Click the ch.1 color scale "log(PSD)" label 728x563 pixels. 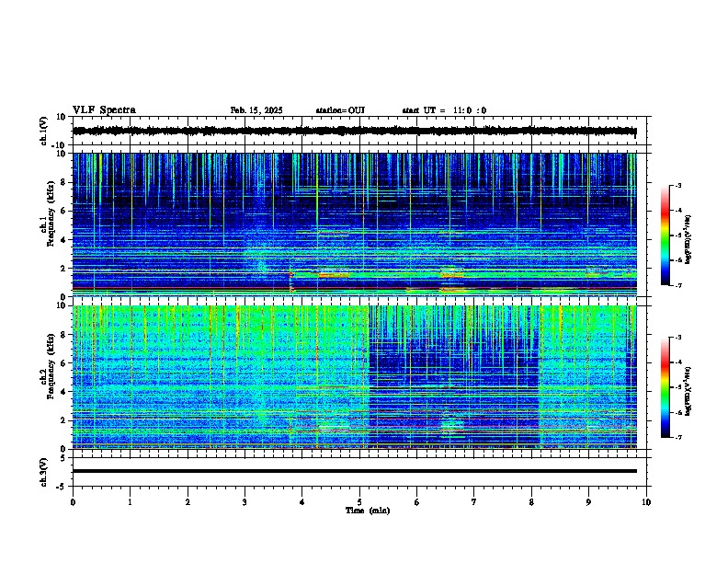(x=688, y=240)
